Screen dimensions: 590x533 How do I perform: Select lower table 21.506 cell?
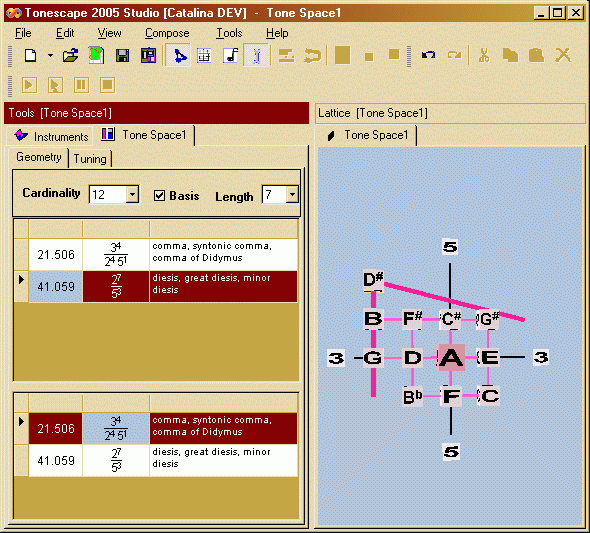click(56, 428)
